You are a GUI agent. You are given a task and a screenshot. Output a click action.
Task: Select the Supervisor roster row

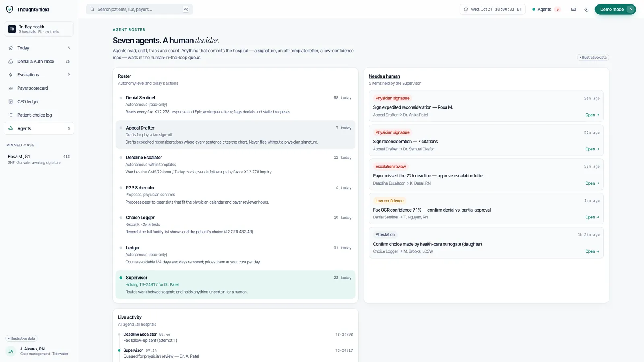(x=235, y=285)
